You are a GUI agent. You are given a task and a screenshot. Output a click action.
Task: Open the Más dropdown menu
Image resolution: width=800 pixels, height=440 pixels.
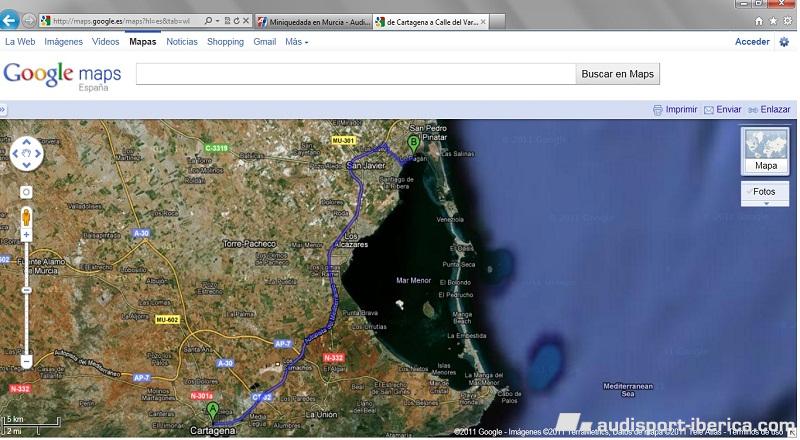click(x=296, y=42)
